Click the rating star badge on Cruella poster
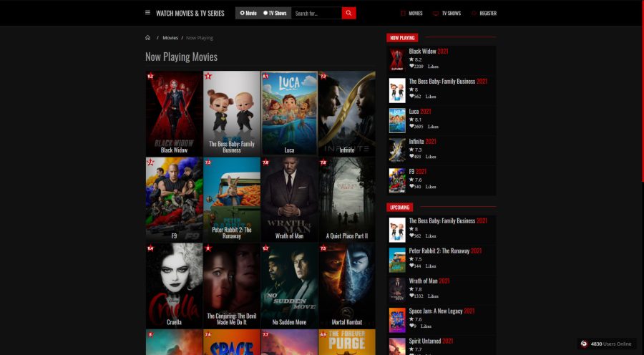This screenshot has height=355, width=644. [150, 248]
